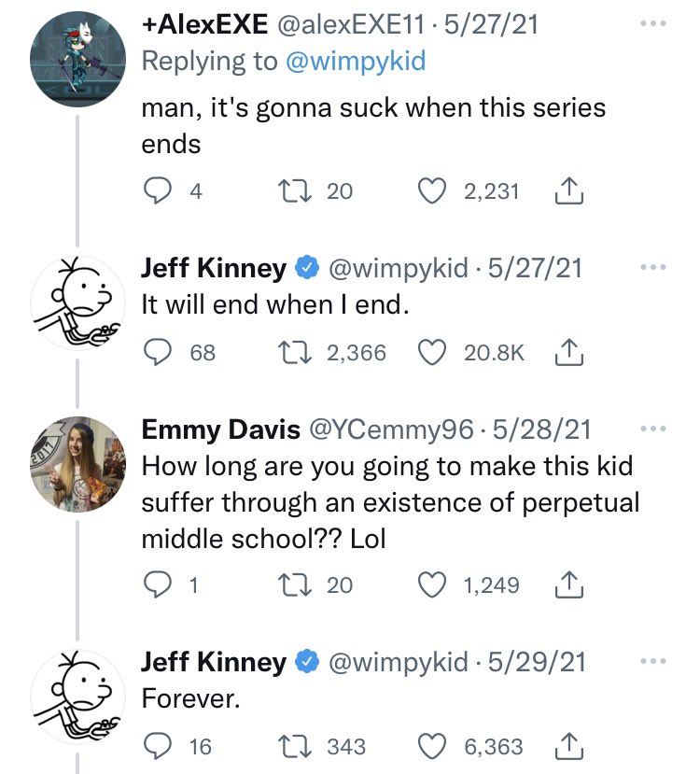Retweet Jeff Kinney's "Forever." tweet
Screen dimensions: 700x774
(294, 745)
